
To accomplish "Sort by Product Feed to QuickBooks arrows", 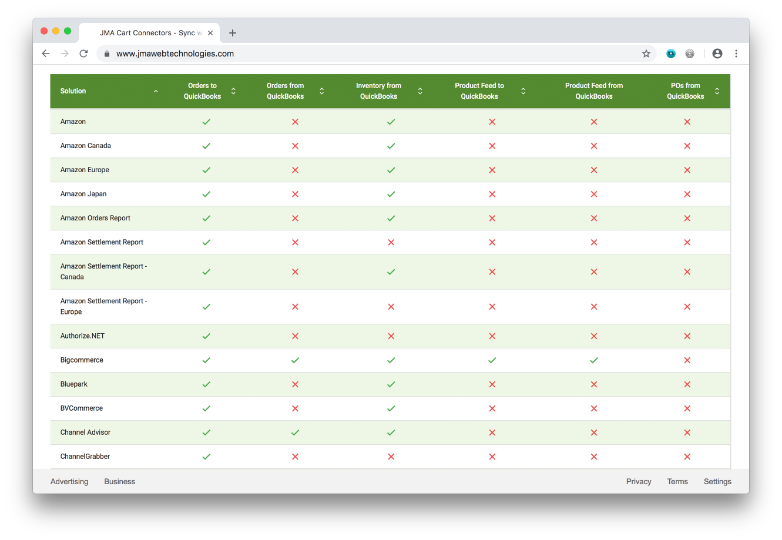I will [x=523, y=91].
